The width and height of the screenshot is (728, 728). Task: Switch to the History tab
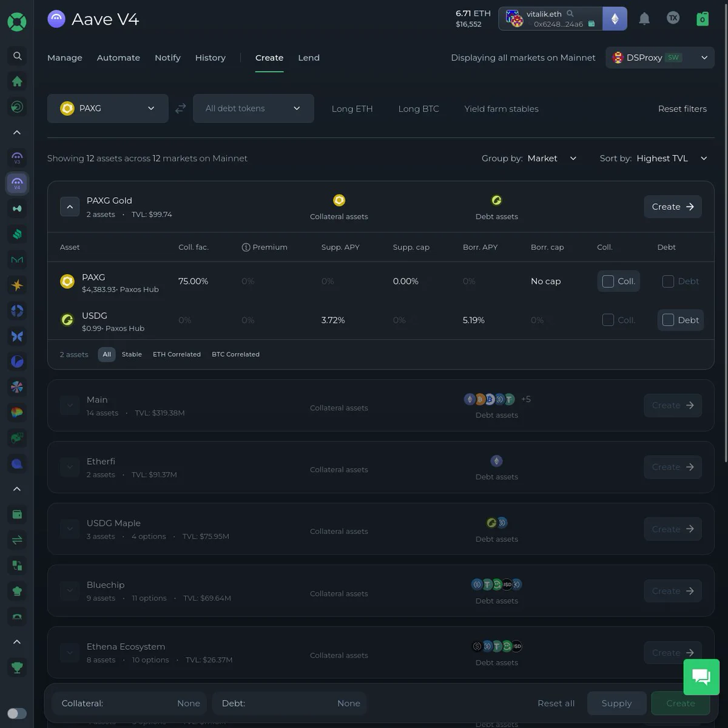coord(211,58)
